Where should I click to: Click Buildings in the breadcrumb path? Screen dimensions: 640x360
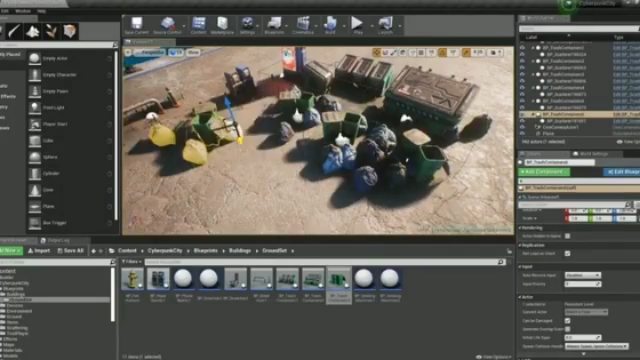240,251
